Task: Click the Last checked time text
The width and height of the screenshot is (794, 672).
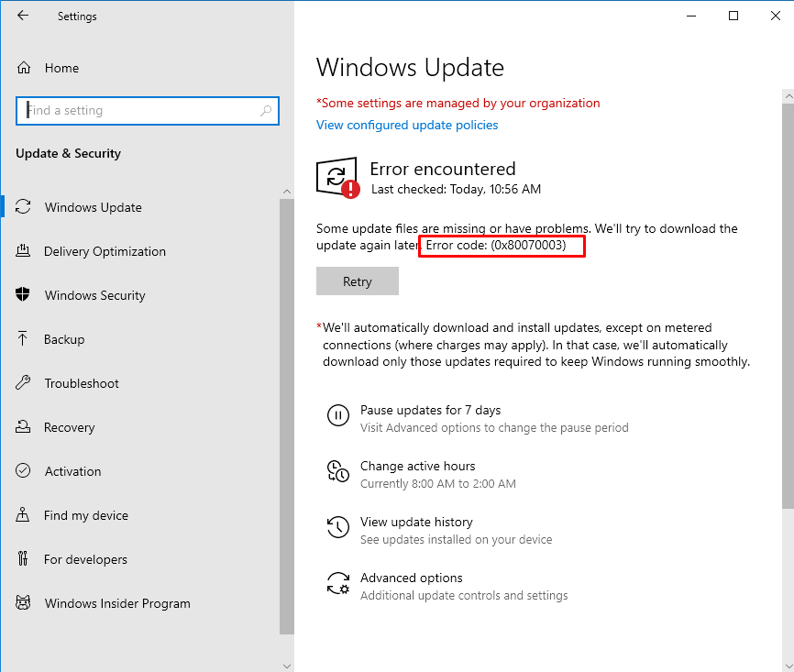Action: pyautogui.click(x=456, y=190)
